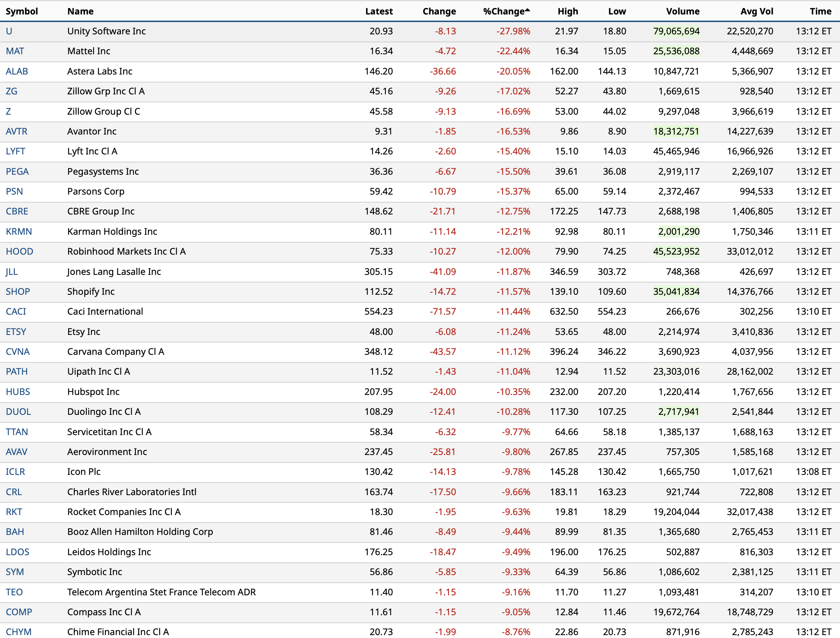Click the Latest column header
The height and width of the screenshot is (638, 840).
tap(379, 12)
